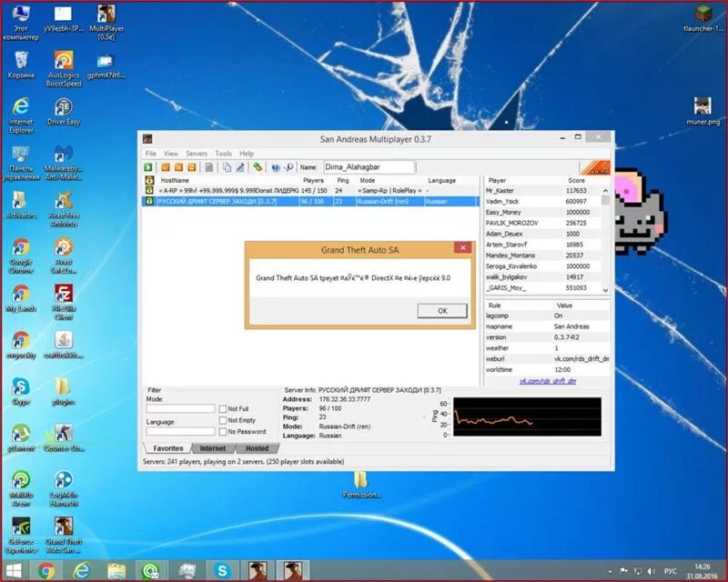Open the FileZilla Client desktop icon
The width and height of the screenshot is (728, 582).
[64, 302]
